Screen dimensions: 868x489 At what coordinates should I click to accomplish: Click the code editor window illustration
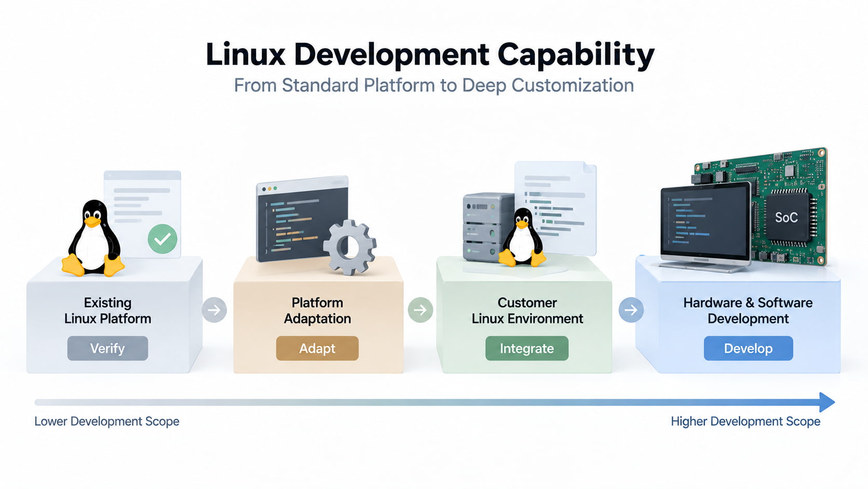(302, 219)
